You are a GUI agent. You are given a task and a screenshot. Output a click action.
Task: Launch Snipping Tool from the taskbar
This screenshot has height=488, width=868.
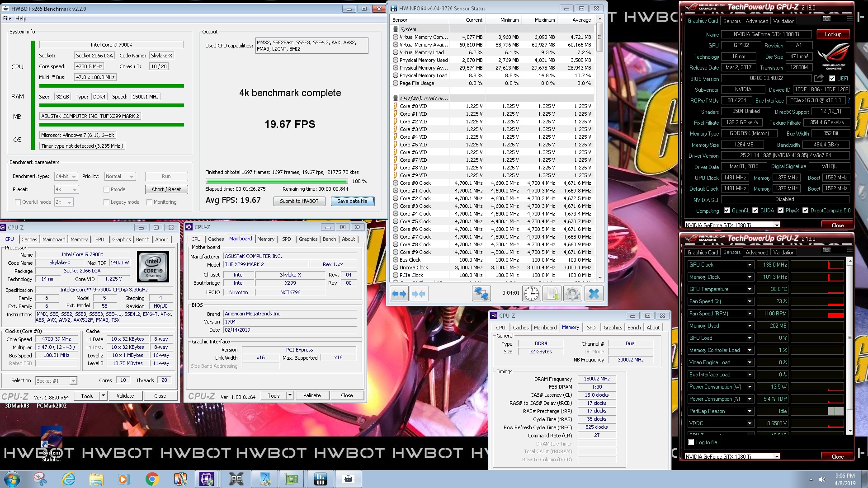(40, 479)
